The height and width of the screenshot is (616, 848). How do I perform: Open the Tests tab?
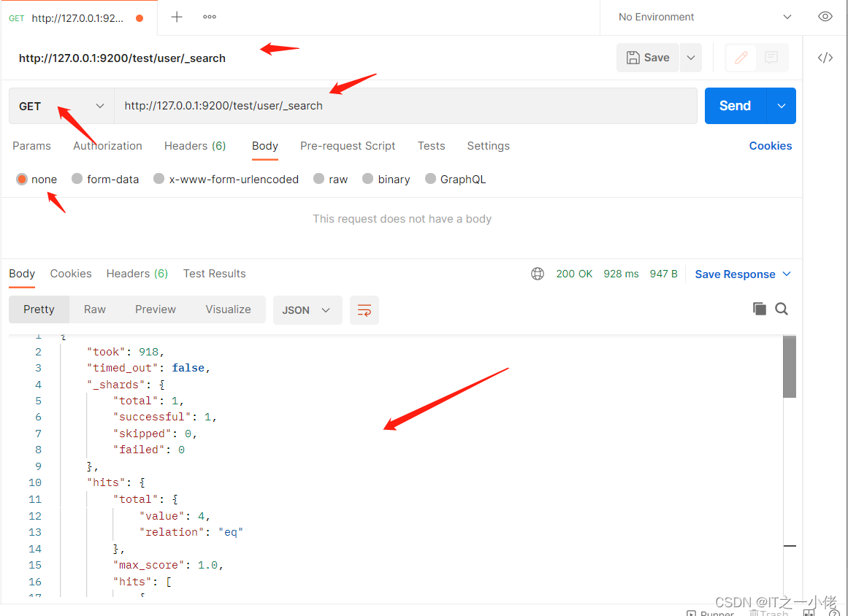point(431,146)
